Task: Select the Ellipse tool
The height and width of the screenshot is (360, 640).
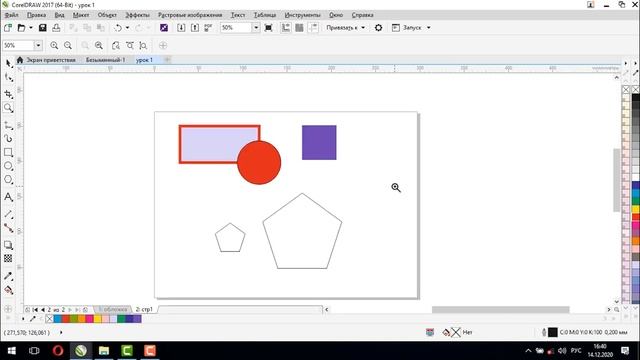Action: (9, 166)
